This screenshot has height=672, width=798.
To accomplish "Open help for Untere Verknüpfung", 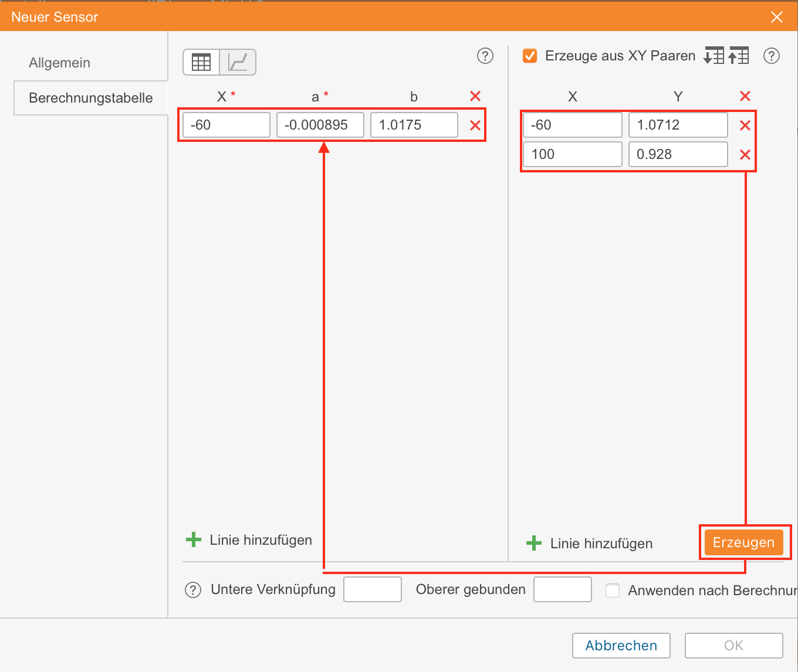I will tap(193, 590).
